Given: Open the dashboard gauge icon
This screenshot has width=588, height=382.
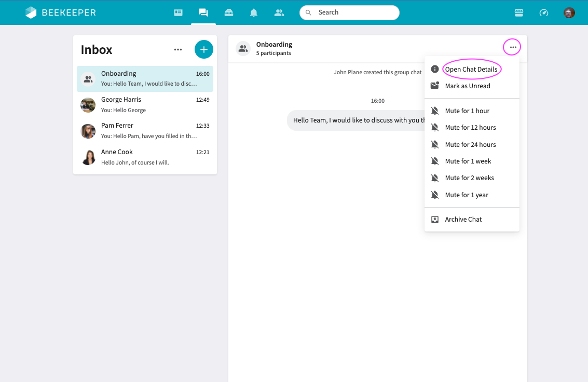Looking at the screenshot, I should tap(544, 13).
